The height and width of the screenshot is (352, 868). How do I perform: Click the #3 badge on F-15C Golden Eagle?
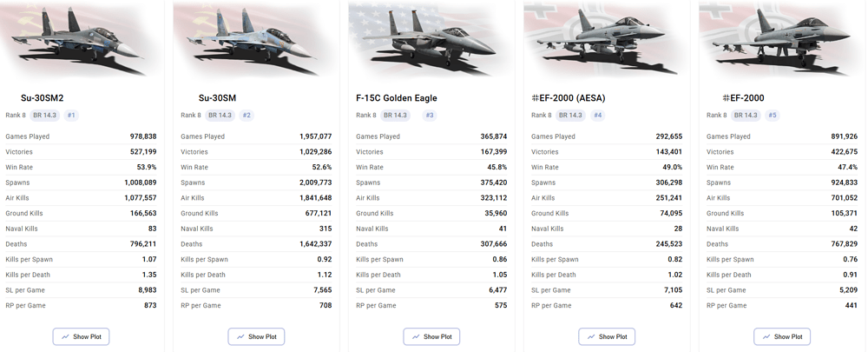[x=430, y=116]
